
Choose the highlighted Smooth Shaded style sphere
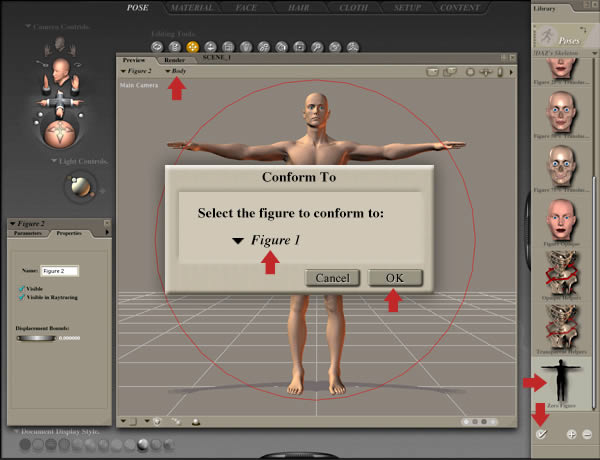pos(142,444)
